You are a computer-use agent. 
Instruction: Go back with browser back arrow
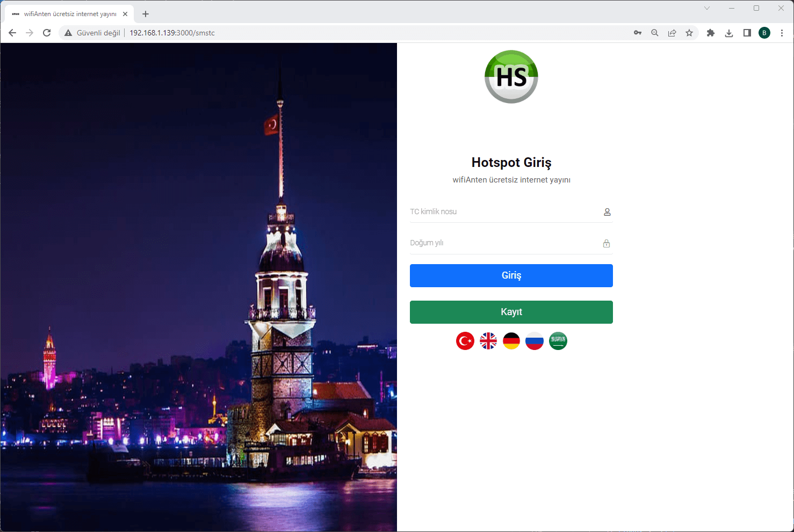pos(12,33)
